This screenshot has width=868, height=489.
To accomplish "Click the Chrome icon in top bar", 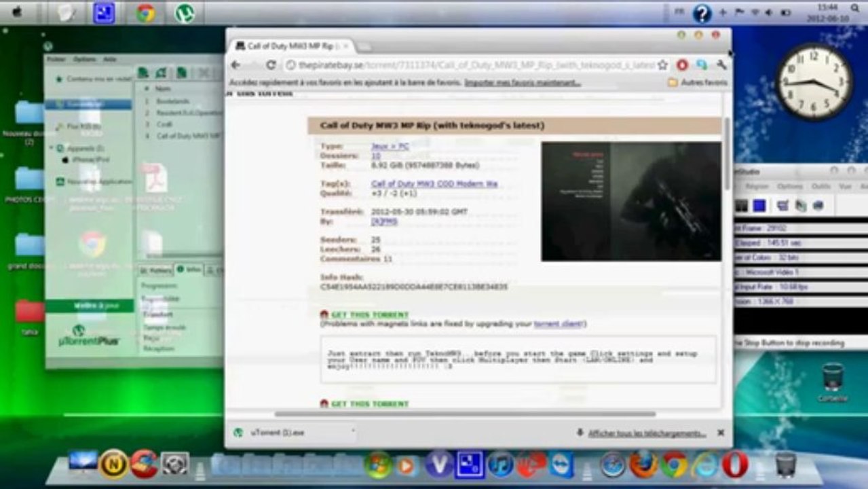I will pyautogui.click(x=145, y=13).
